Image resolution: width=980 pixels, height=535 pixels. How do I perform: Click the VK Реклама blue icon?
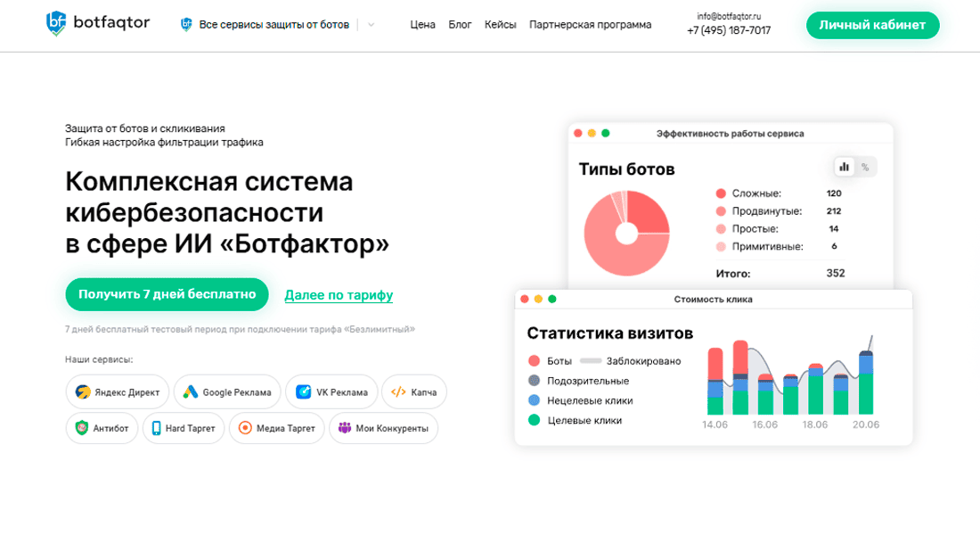[304, 392]
